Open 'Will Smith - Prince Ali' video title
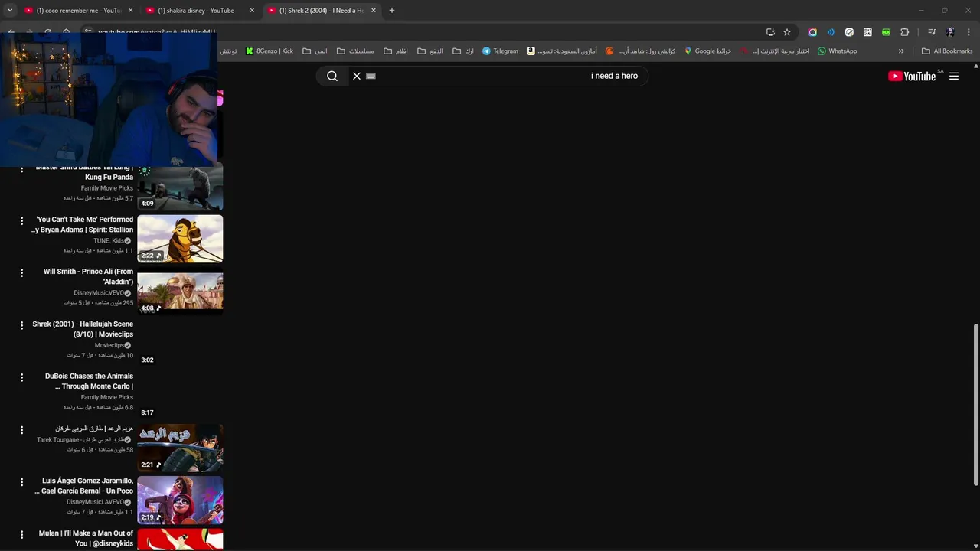980x551 pixels. pyautogui.click(x=88, y=276)
